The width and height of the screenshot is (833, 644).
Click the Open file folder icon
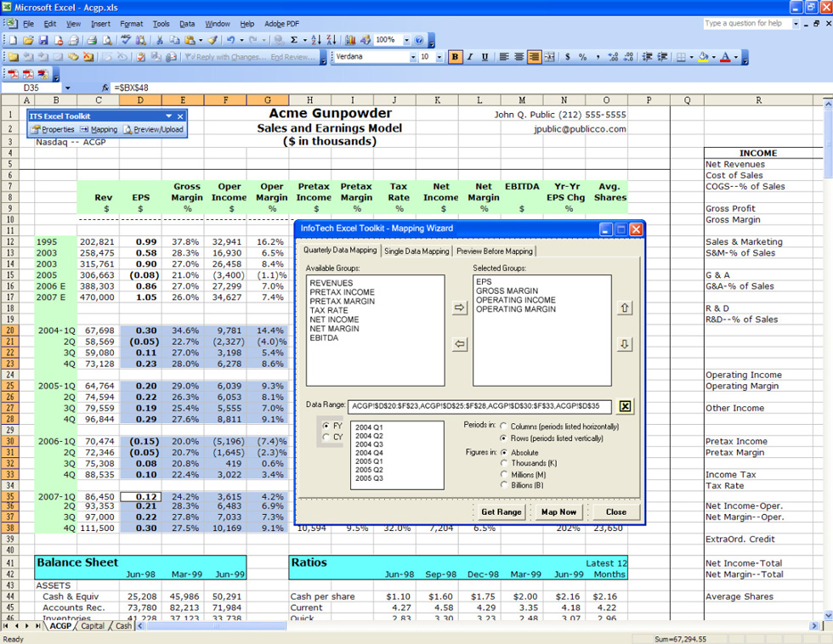[x=28, y=40]
